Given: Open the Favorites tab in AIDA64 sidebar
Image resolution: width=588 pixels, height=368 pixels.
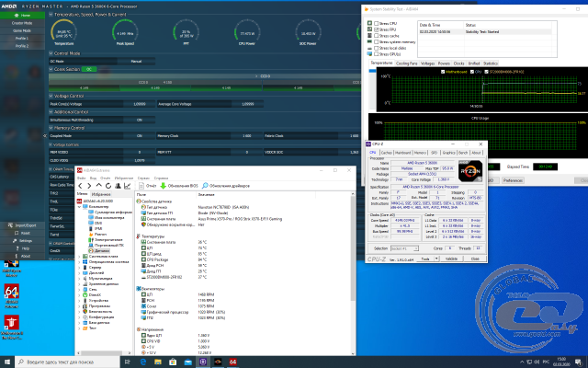Looking at the screenshot, I should click(101, 194).
